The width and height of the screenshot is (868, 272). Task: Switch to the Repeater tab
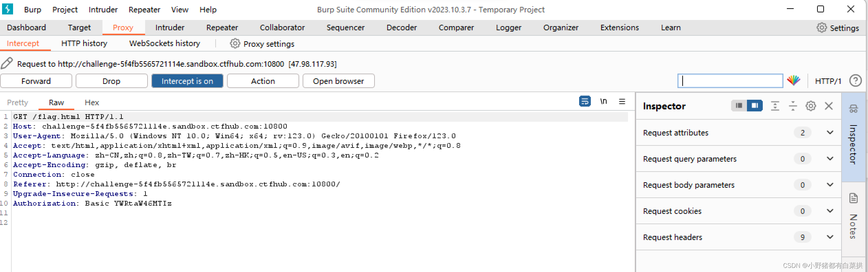pyautogui.click(x=221, y=28)
